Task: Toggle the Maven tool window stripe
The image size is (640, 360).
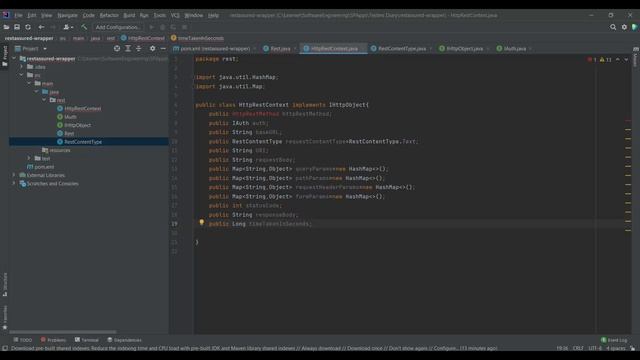Action: point(636,57)
